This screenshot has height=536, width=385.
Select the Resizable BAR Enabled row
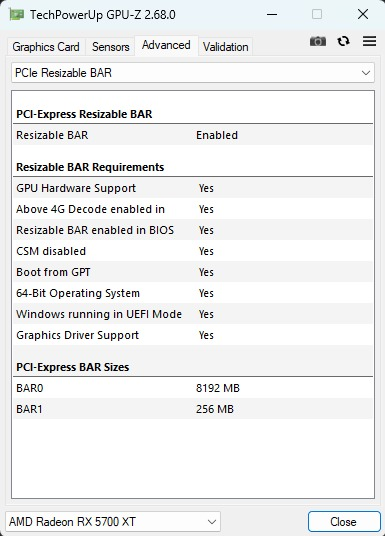(x=193, y=135)
